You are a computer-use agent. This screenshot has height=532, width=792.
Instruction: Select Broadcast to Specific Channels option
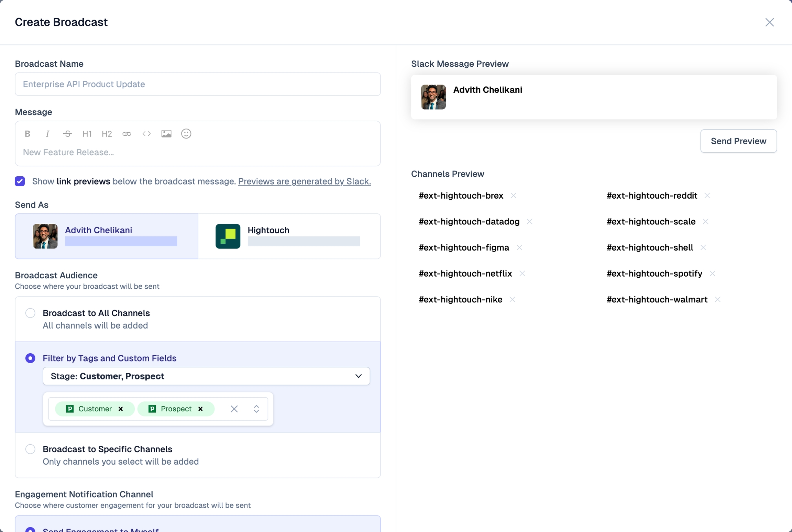tap(30, 449)
